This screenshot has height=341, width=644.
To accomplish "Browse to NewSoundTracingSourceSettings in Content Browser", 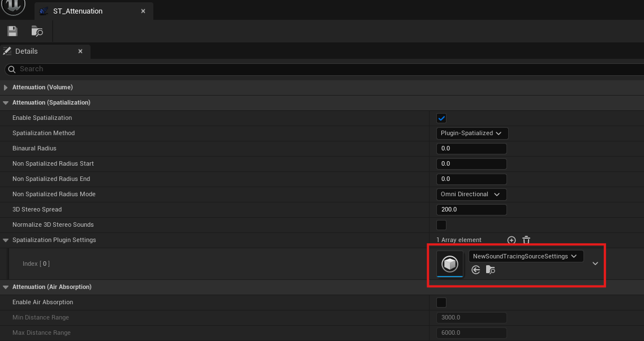I will 491,270.
